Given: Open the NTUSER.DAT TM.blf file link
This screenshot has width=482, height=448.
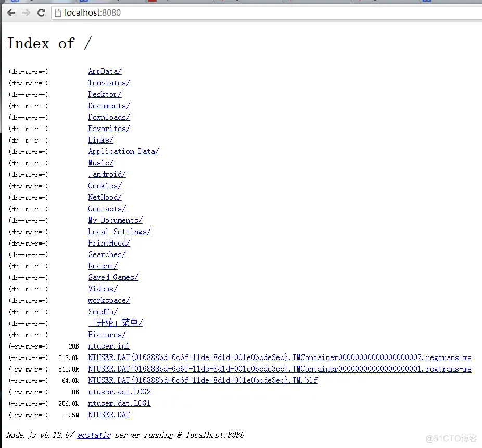Looking at the screenshot, I should [x=202, y=380].
